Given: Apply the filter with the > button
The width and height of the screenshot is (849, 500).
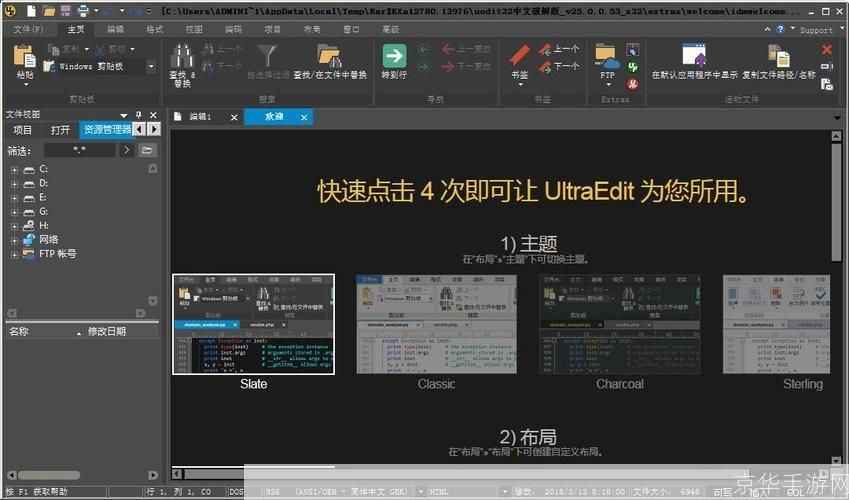Looking at the screenshot, I should click(126, 150).
